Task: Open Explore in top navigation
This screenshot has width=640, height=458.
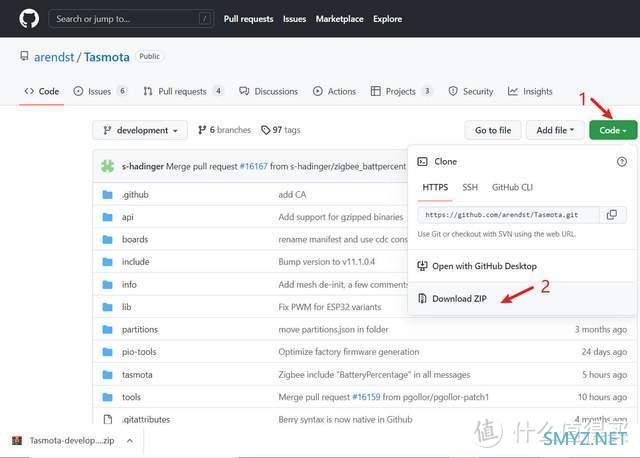Action: click(x=387, y=19)
